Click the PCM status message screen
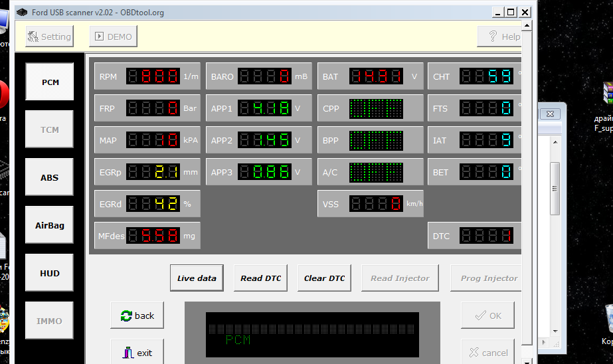The image size is (613, 364). 312,335
